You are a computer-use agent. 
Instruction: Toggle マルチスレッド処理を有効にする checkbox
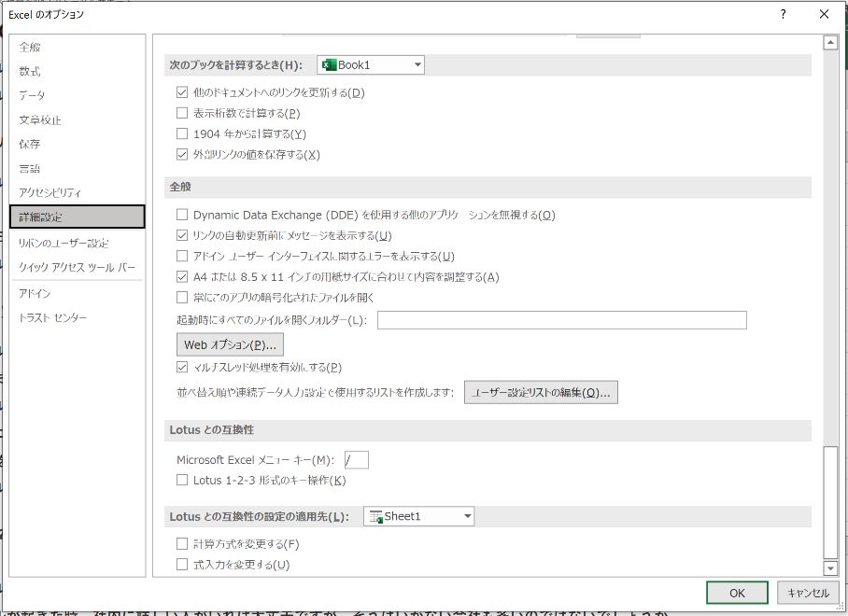coord(182,368)
